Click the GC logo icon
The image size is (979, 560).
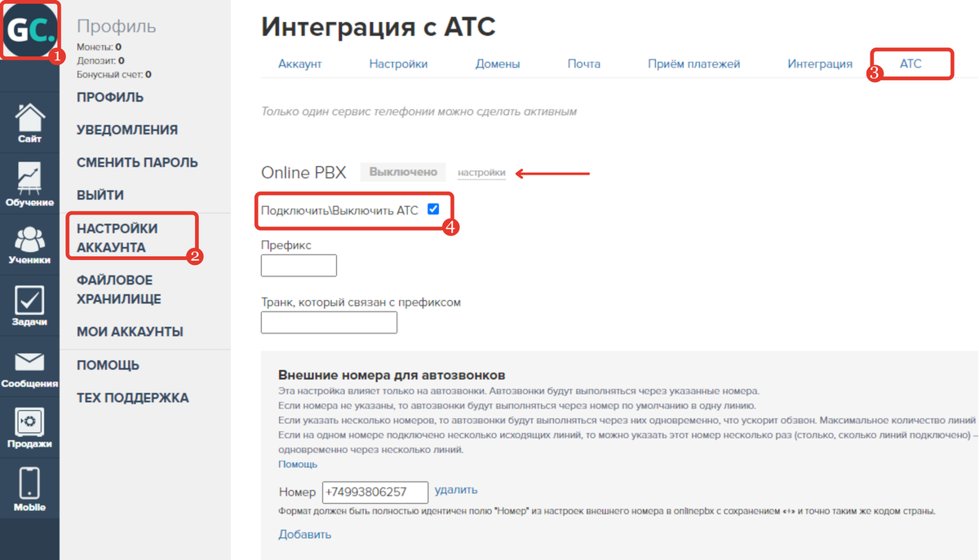29,30
